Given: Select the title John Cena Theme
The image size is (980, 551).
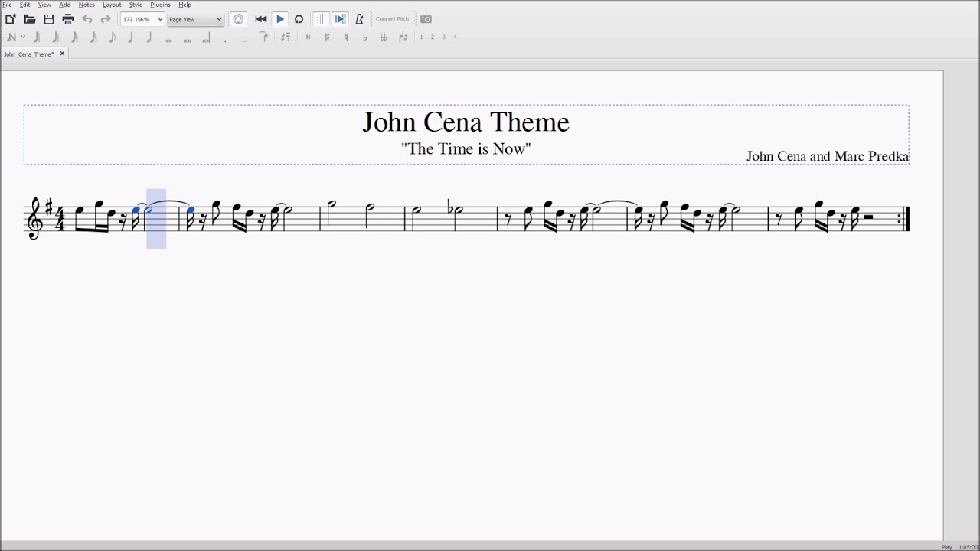Looking at the screenshot, I should pyautogui.click(x=465, y=122).
